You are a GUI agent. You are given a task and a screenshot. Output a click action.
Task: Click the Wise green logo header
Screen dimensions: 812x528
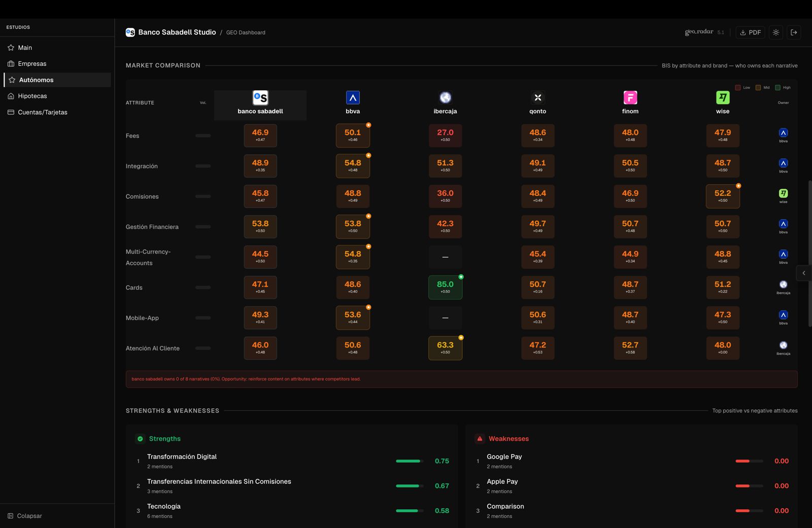click(723, 97)
